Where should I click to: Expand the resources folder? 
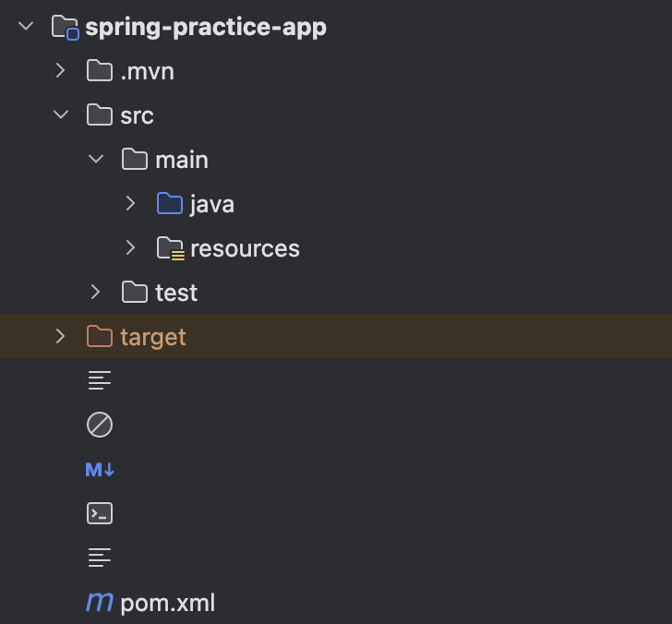point(131,248)
